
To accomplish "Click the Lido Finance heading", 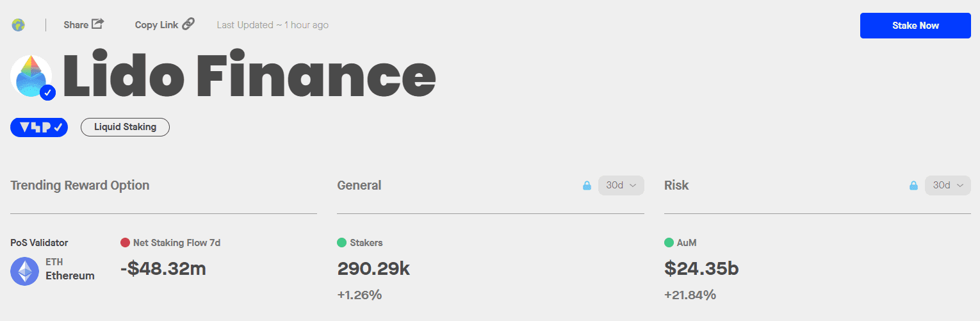I will [249, 76].
